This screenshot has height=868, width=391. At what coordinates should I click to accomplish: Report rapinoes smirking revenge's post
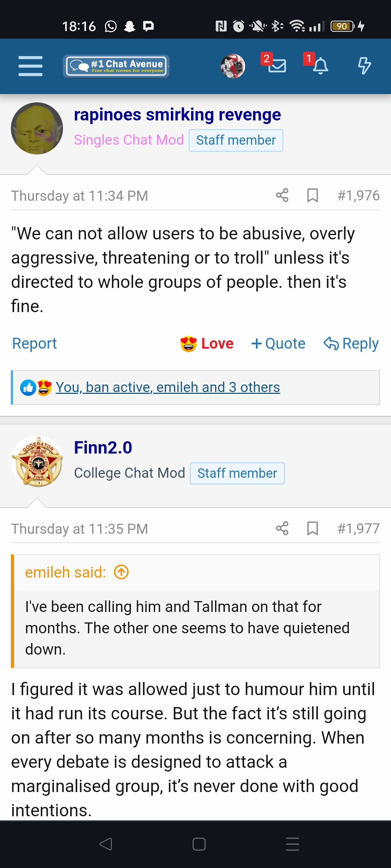point(34,344)
